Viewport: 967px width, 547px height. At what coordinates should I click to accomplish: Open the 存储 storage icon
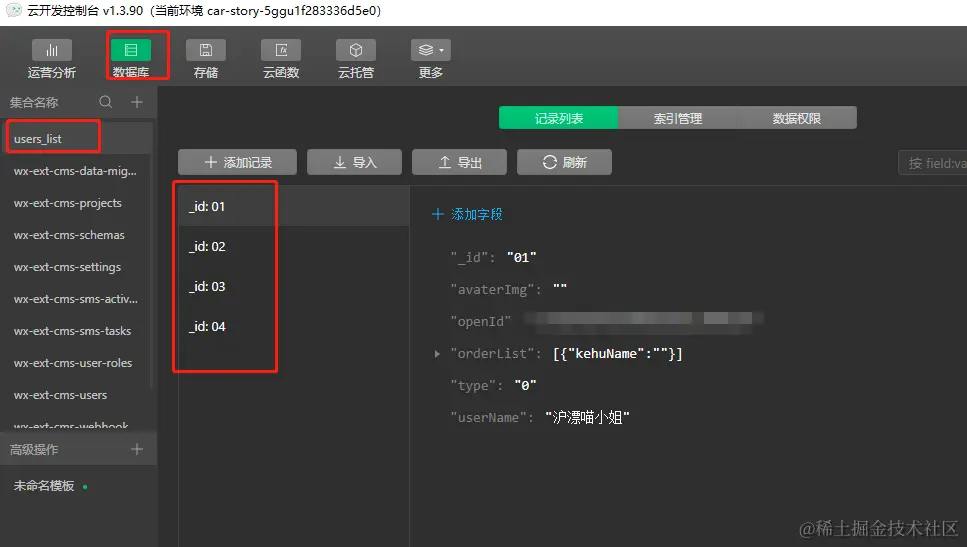206,51
